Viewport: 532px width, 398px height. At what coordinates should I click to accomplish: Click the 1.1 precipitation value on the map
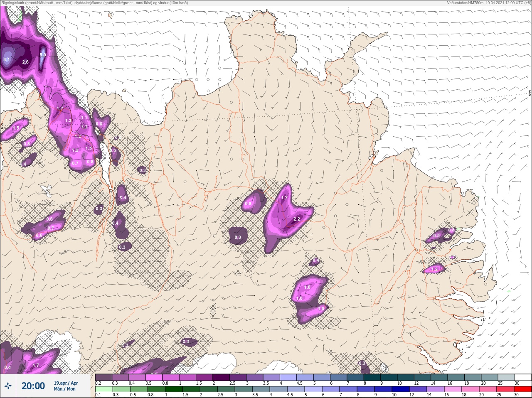click(x=84, y=118)
